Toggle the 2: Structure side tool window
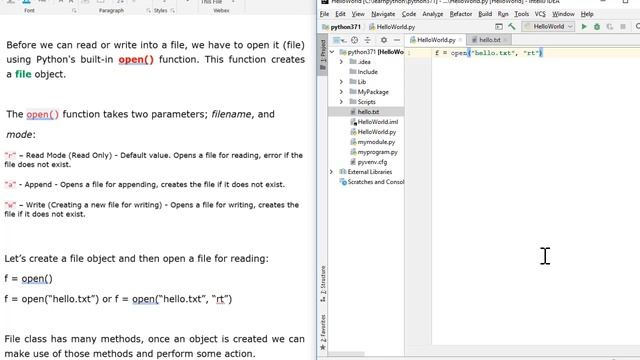The height and width of the screenshot is (360, 640). 323,284
